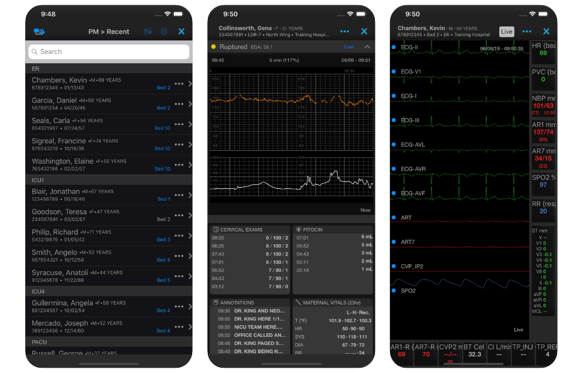
Task: Open more options for Philip, Richard row
Action: tap(179, 236)
